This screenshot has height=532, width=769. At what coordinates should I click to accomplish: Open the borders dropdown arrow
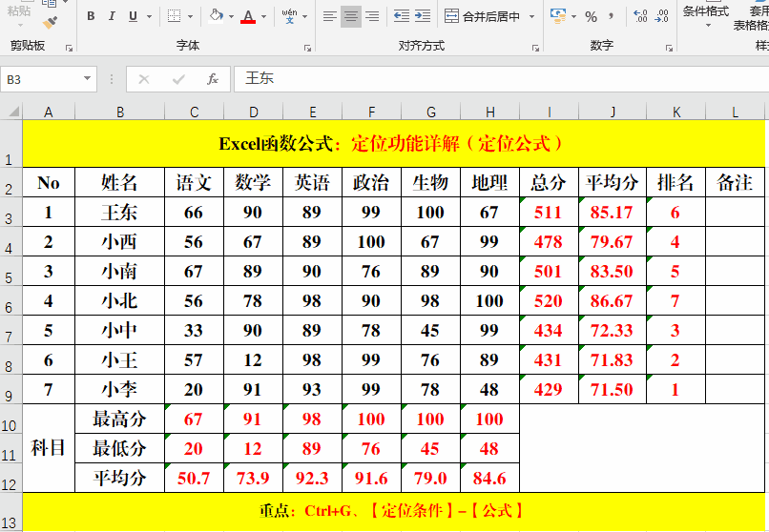coord(192,16)
